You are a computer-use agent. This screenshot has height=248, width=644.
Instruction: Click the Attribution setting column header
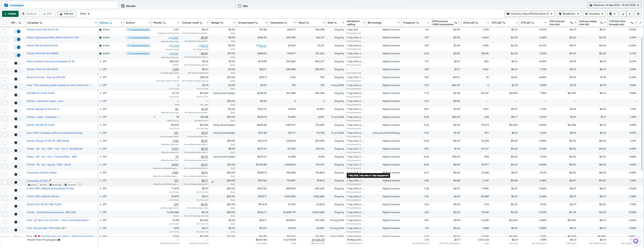(x=353, y=23)
